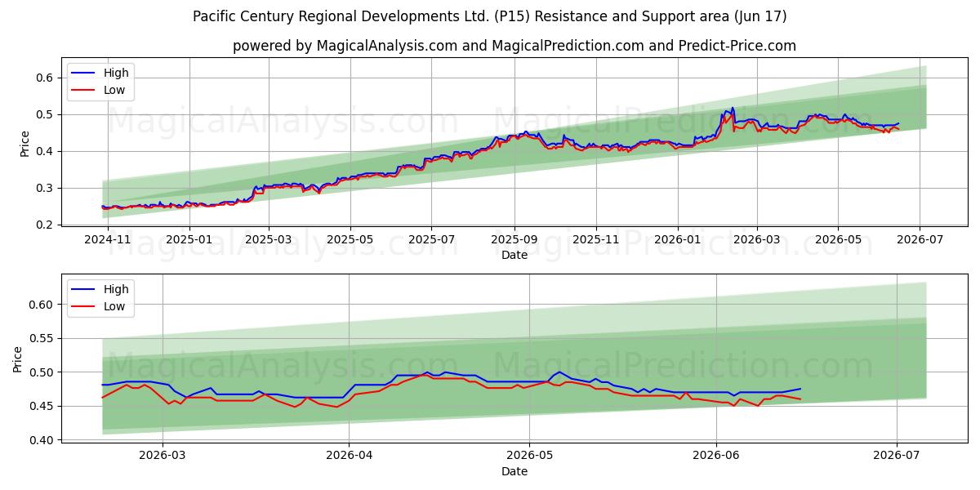Click the 'Date' axis label under top chart
Screen dimensions: 980x490
pyautogui.click(x=514, y=255)
